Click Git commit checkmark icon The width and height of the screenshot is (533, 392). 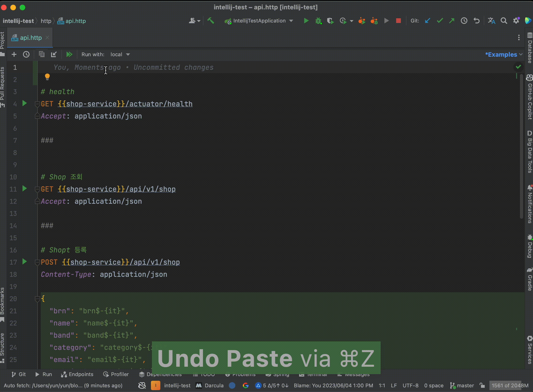[440, 21]
